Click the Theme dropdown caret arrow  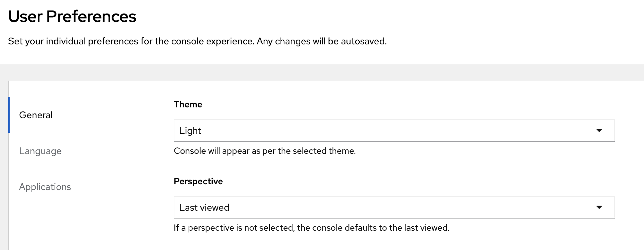[x=599, y=130]
